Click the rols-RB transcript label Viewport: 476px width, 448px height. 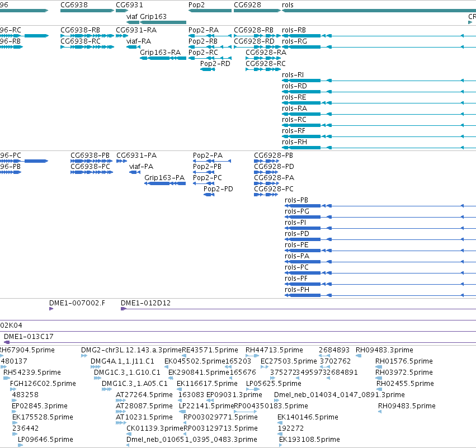click(294, 30)
